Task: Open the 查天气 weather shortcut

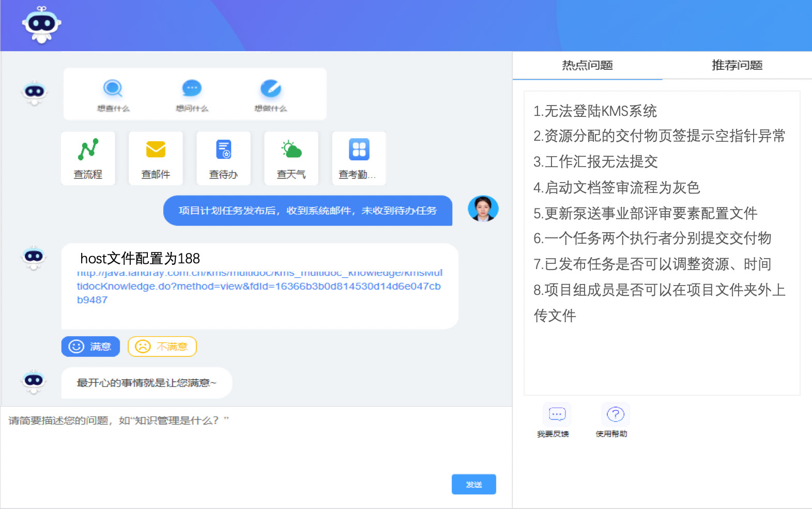Action: [291, 158]
